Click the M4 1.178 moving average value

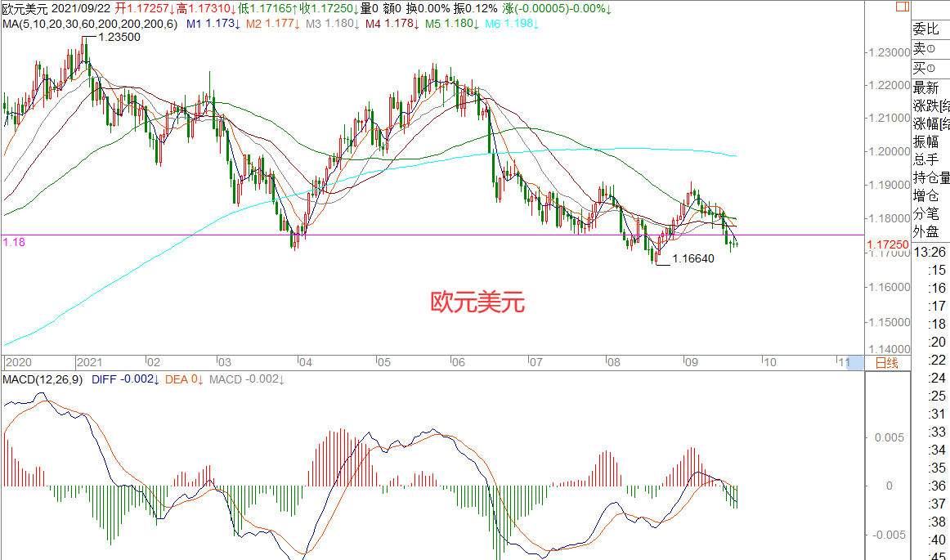tap(392, 24)
